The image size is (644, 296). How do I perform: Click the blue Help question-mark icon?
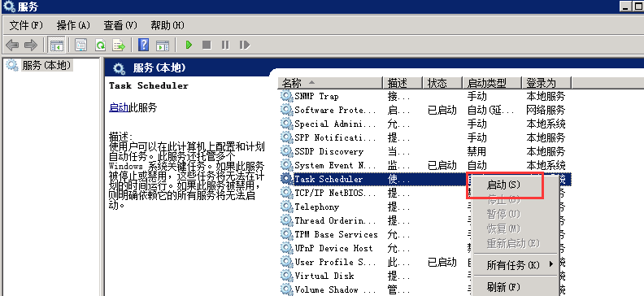[143, 45]
